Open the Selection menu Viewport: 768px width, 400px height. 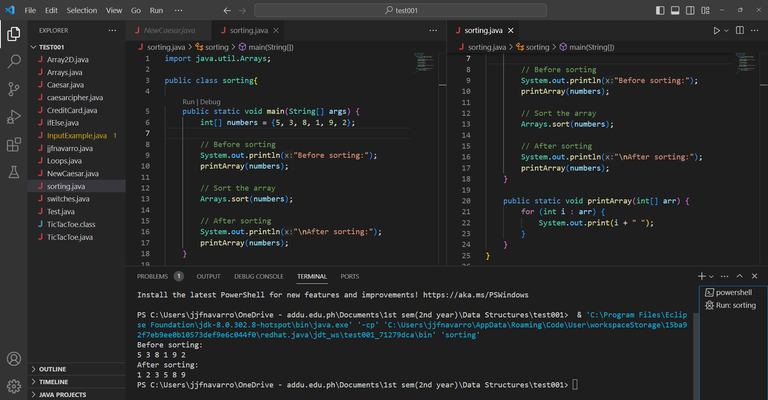click(x=82, y=9)
